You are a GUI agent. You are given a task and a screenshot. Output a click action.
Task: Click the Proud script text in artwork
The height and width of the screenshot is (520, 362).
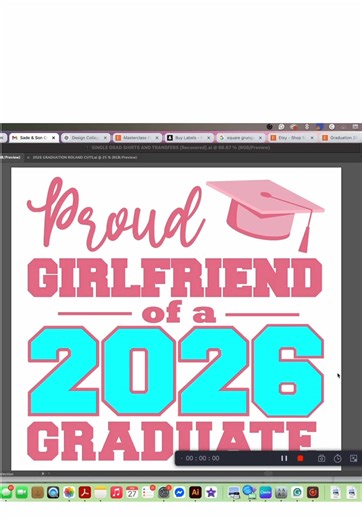point(115,214)
